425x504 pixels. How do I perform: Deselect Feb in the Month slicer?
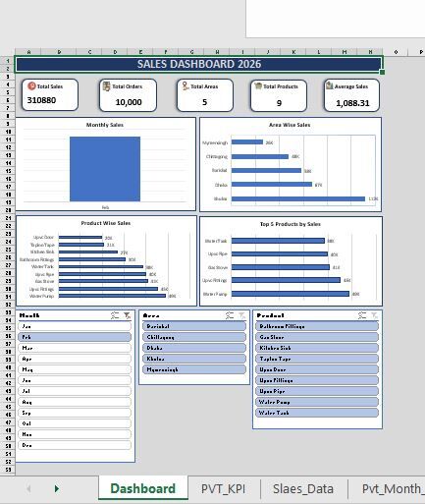point(75,337)
